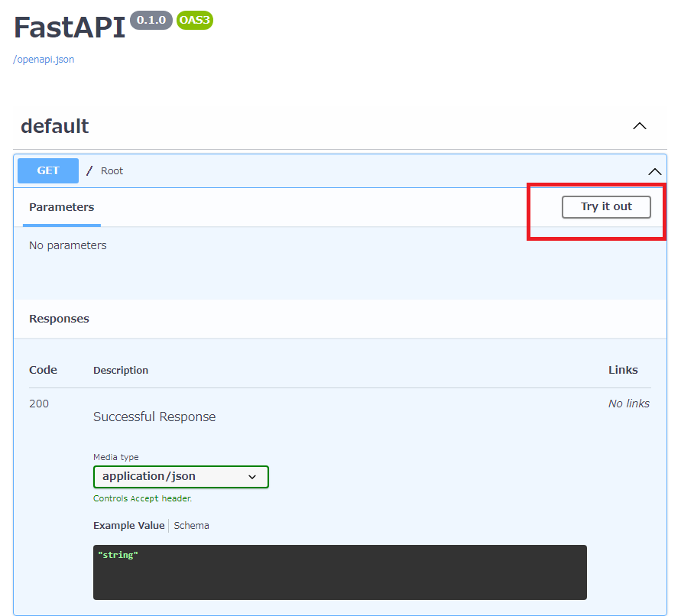Click the Root operation summary text
This screenshot has width=694, height=616.
112,171
